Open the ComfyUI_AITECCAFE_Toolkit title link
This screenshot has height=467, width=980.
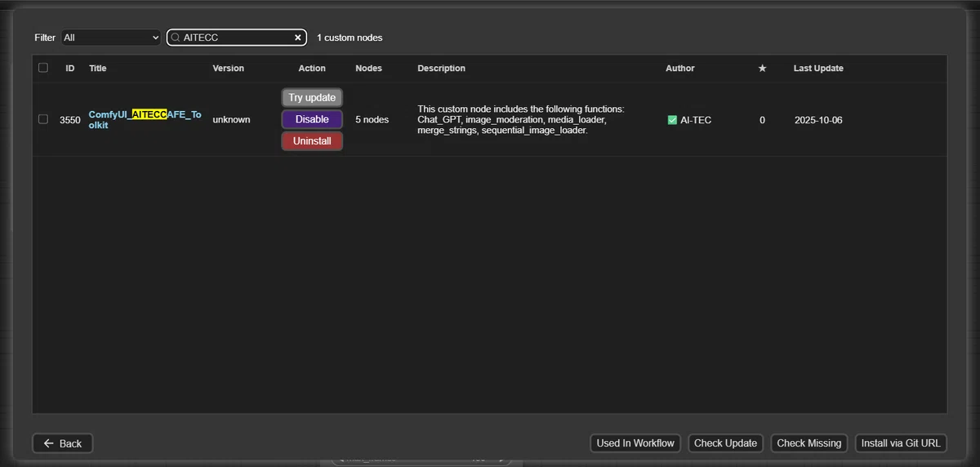[x=145, y=120]
